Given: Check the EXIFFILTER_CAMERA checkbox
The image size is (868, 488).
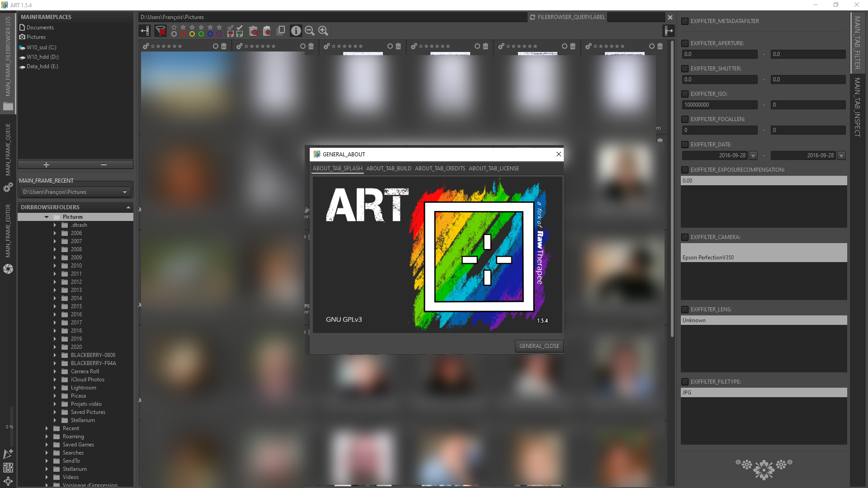Looking at the screenshot, I should pyautogui.click(x=685, y=237).
